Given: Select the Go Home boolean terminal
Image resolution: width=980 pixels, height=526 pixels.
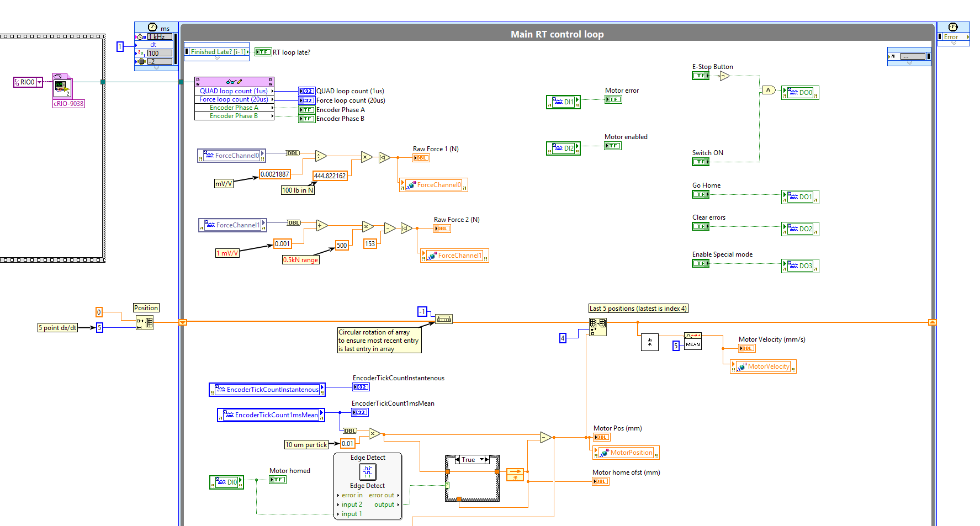Looking at the screenshot, I should (701, 194).
